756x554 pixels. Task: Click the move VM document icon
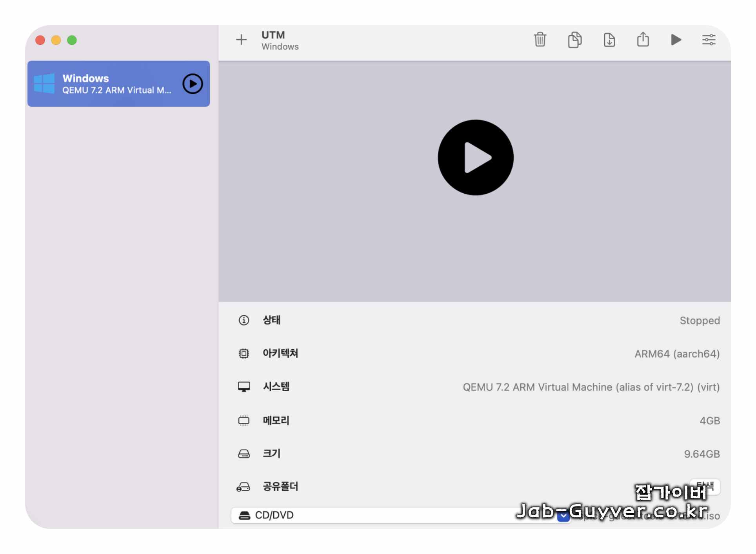(609, 40)
